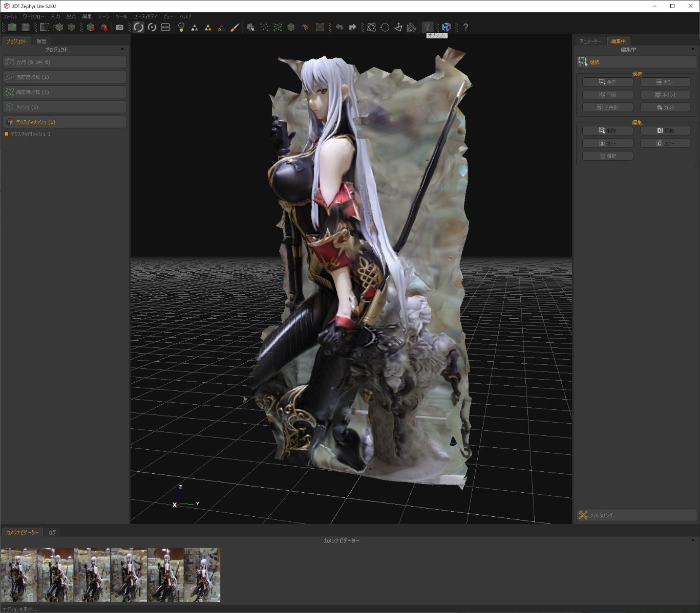Open the ユーティリティ menu
The height and width of the screenshot is (613, 700).
point(145,16)
